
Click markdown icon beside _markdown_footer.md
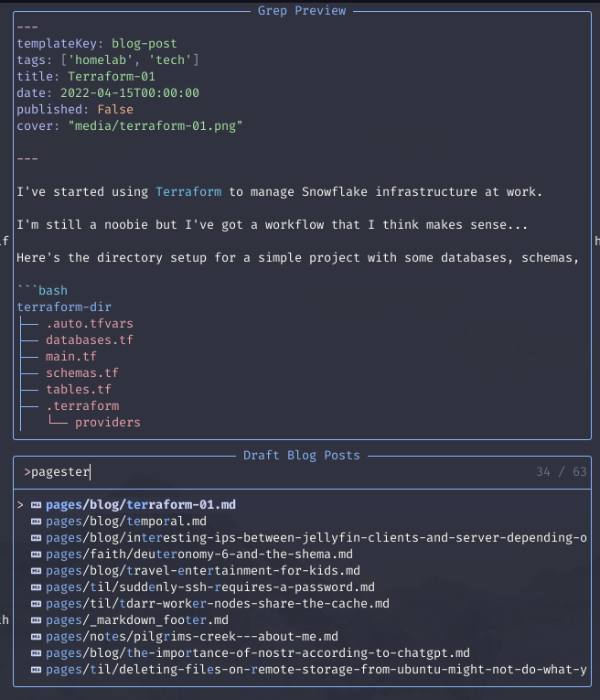click(36, 620)
